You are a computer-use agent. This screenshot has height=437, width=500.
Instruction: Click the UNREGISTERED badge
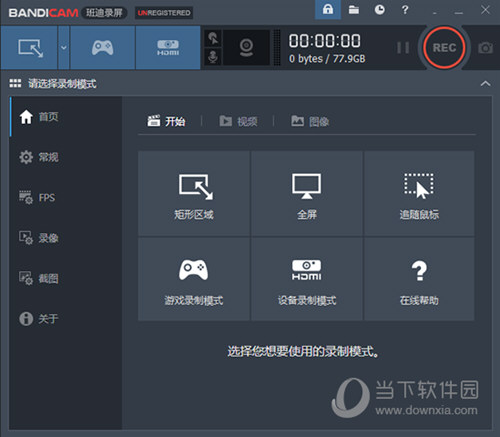(164, 13)
